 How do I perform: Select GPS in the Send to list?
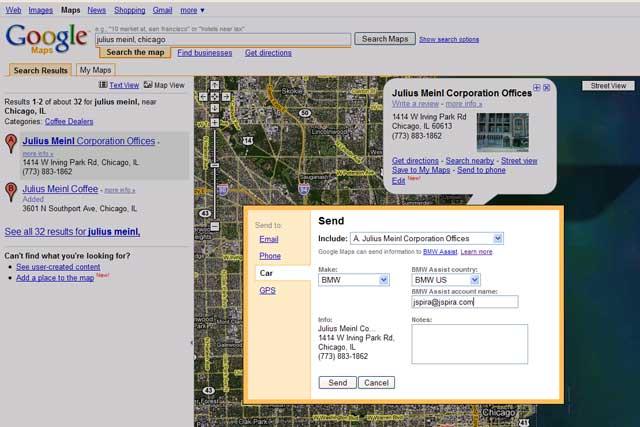(x=268, y=291)
